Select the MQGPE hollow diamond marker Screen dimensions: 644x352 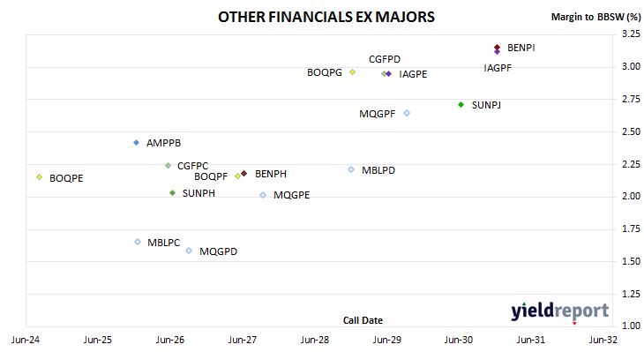[x=263, y=195]
